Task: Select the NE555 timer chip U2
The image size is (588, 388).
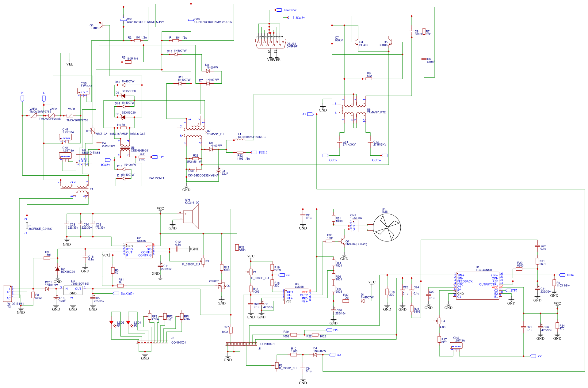Action: [139, 250]
